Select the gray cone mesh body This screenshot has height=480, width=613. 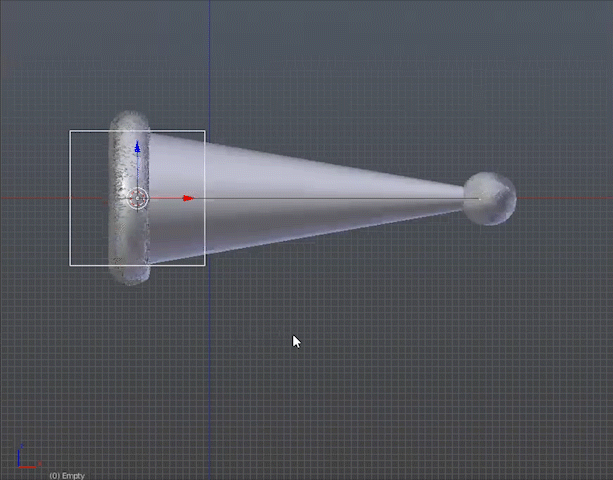click(305, 199)
